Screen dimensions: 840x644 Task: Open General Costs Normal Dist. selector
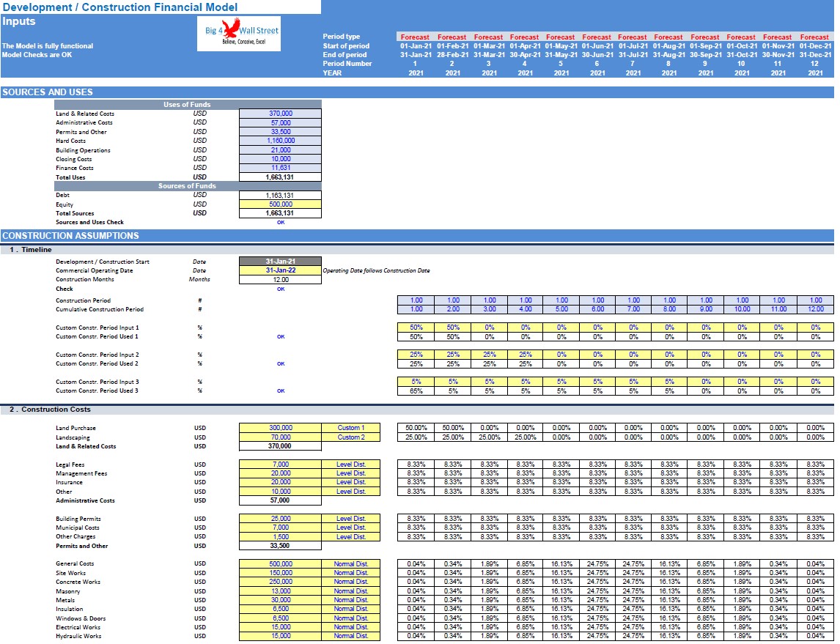(351, 563)
